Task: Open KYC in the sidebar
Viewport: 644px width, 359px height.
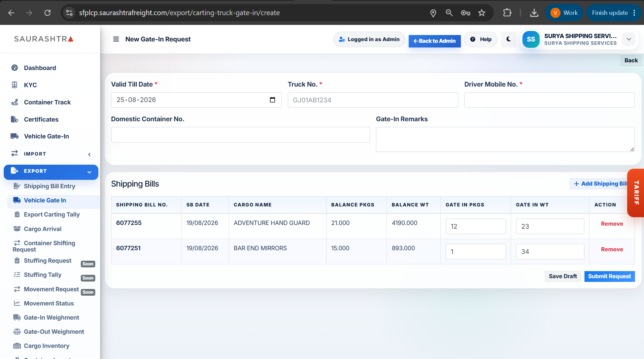Action: tap(30, 85)
